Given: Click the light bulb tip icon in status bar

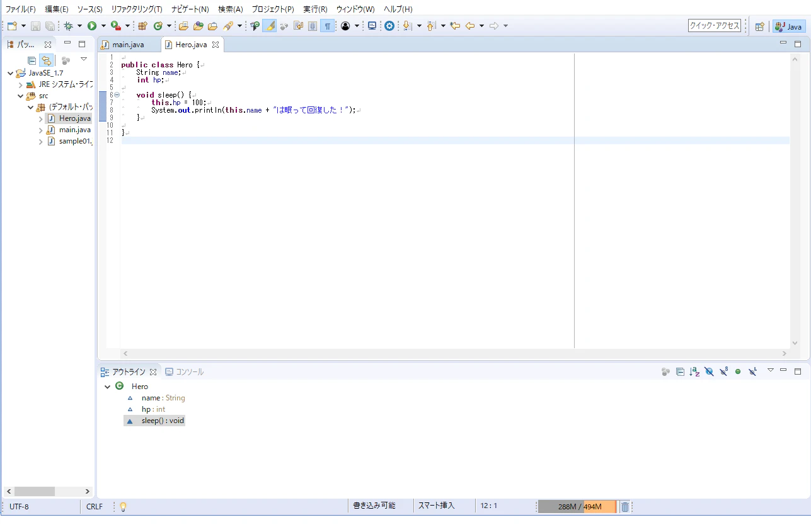Looking at the screenshot, I should tap(124, 507).
